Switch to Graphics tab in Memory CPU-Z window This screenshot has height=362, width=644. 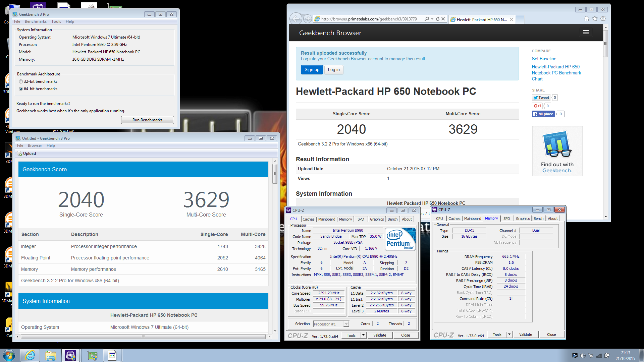[x=523, y=219]
